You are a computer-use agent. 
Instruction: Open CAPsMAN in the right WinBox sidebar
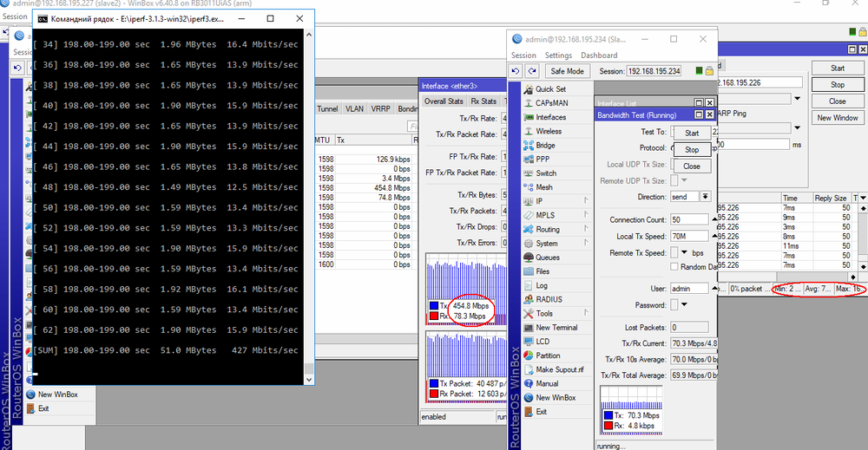pyautogui.click(x=546, y=103)
